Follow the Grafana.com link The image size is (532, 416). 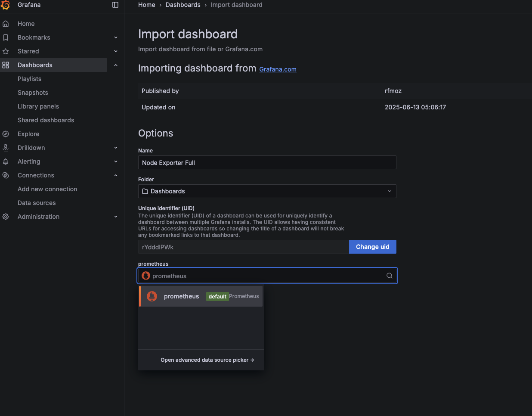tap(278, 69)
